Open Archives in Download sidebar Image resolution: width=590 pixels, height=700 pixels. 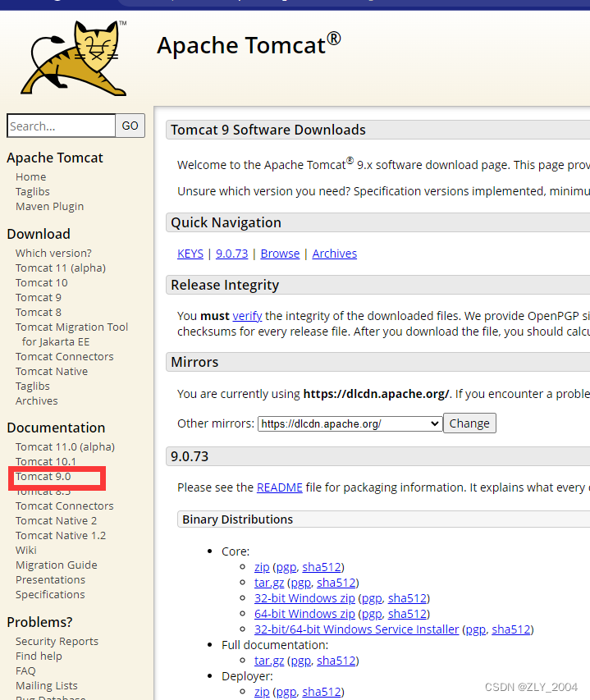[37, 401]
